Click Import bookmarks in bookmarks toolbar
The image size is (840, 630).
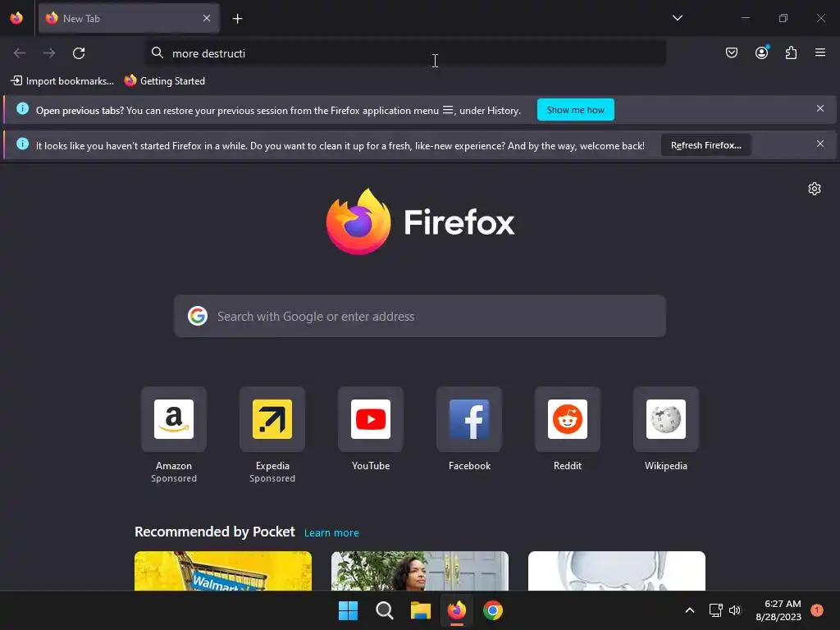point(62,81)
